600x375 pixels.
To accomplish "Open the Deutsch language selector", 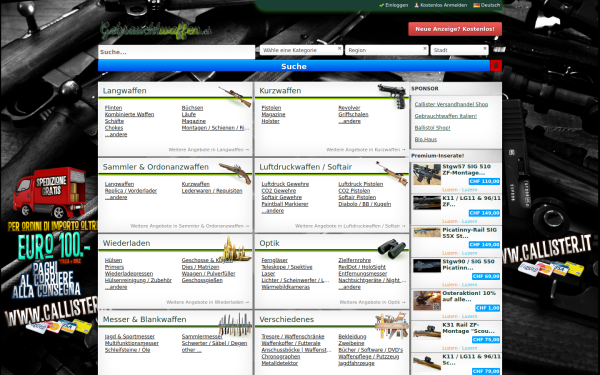I will (487, 5).
